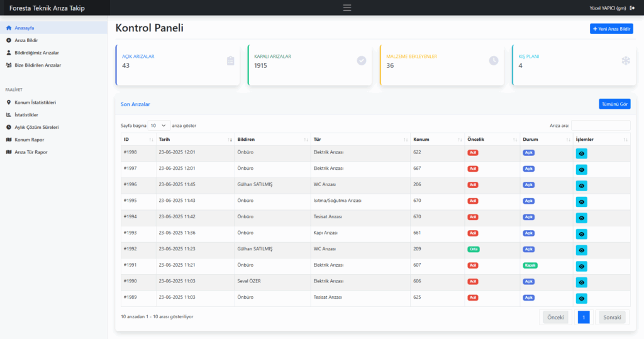Open the Kapalı Arızalar card showing 1915

click(x=310, y=65)
